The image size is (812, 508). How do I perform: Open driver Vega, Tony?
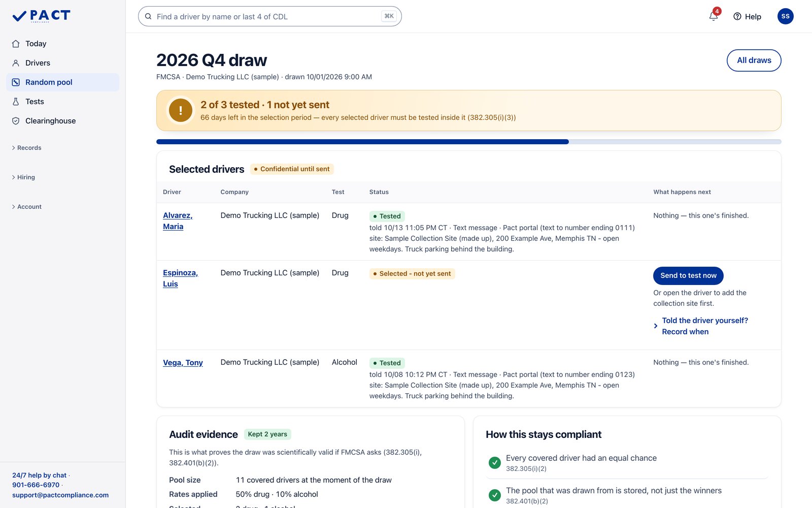(183, 363)
